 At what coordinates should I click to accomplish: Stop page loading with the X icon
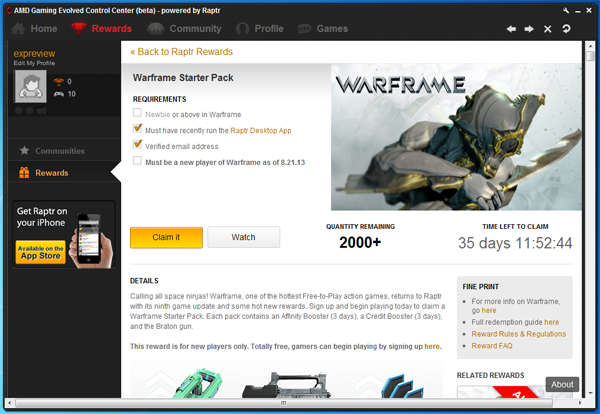(x=548, y=29)
